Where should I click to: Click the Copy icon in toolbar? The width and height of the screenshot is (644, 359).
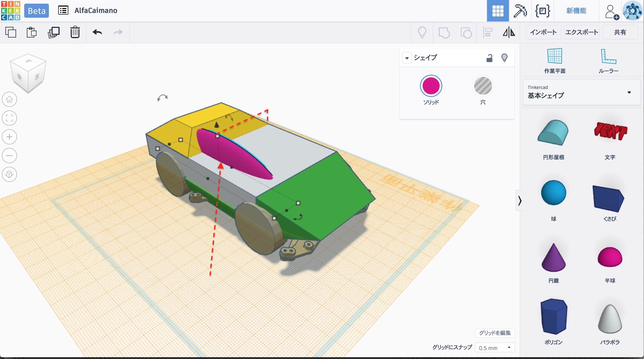pyautogui.click(x=11, y=32)
